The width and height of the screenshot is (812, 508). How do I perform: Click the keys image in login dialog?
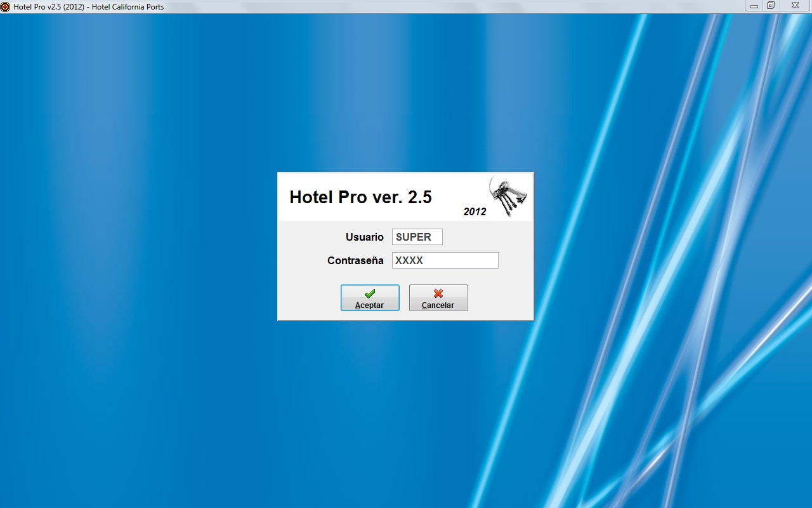click(507, 196)
